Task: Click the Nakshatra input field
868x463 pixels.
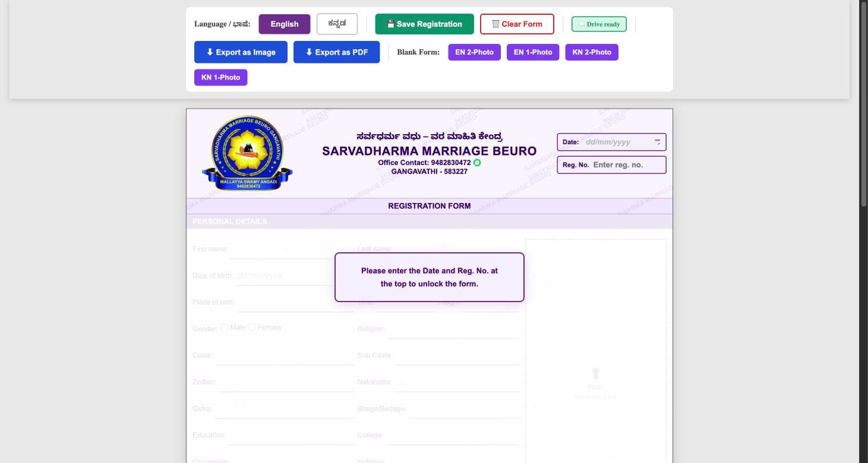Action: (x=457, y=383)
